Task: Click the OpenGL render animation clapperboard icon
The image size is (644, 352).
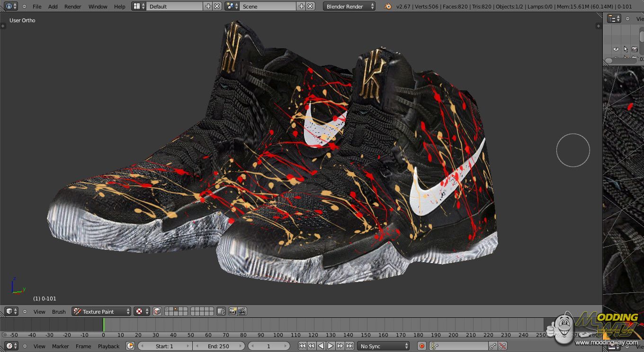Action: tap(242, 311)
